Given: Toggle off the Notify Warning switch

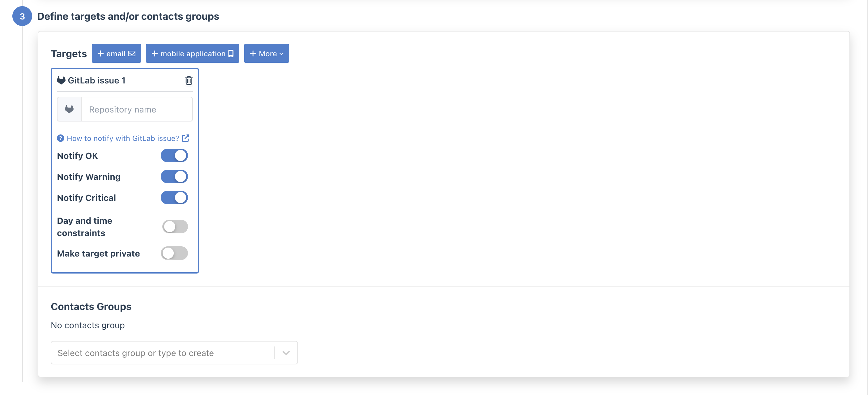Looking at the screenshot, I should (x=174, y=176).
